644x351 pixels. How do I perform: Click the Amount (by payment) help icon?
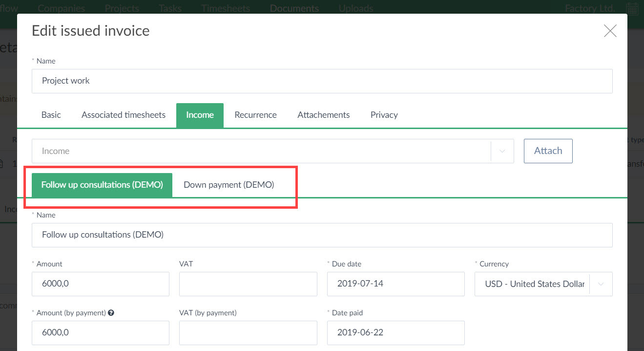111,313
